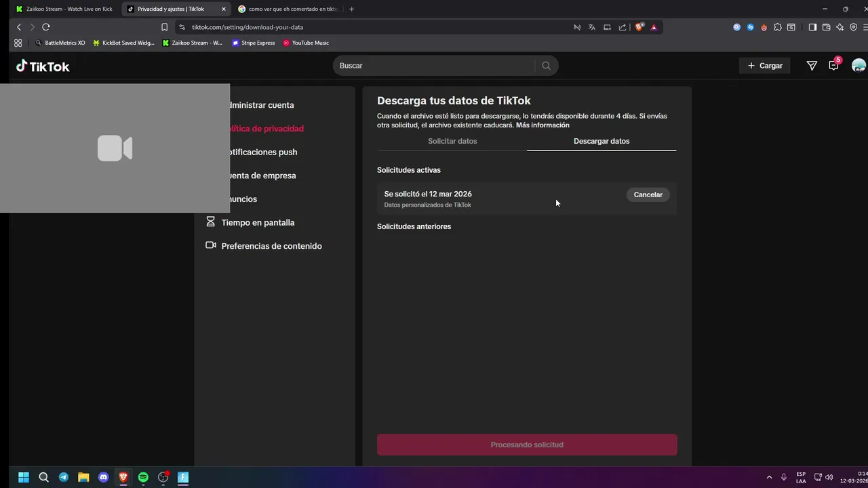Open the Más información link
Viewport: 868px width, 488px height.
[x=542, y=125]
